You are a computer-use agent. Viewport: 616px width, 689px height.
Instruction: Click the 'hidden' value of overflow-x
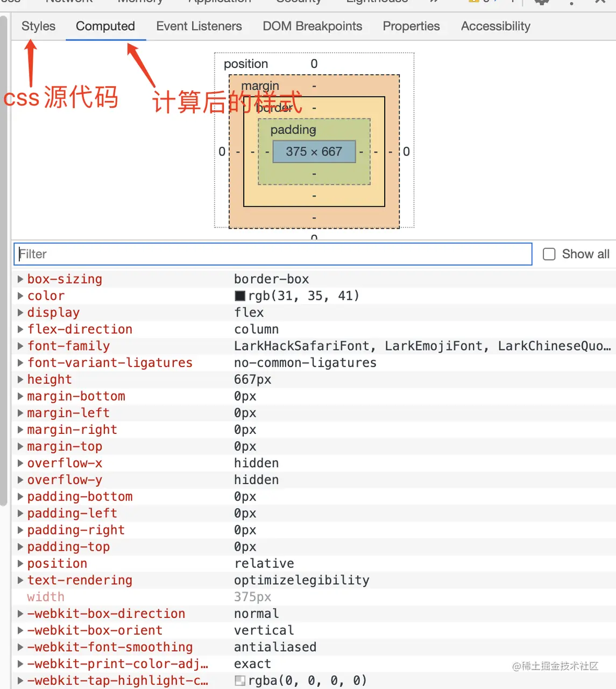[x=257, y=463]
